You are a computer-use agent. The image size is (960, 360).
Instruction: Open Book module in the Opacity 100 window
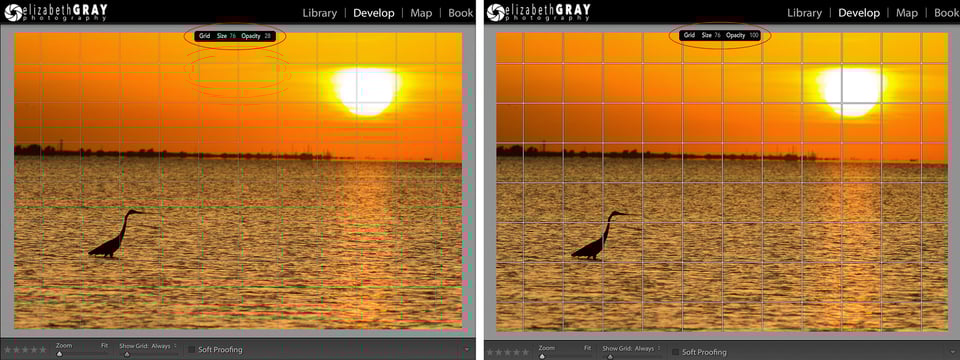(947, 12)
